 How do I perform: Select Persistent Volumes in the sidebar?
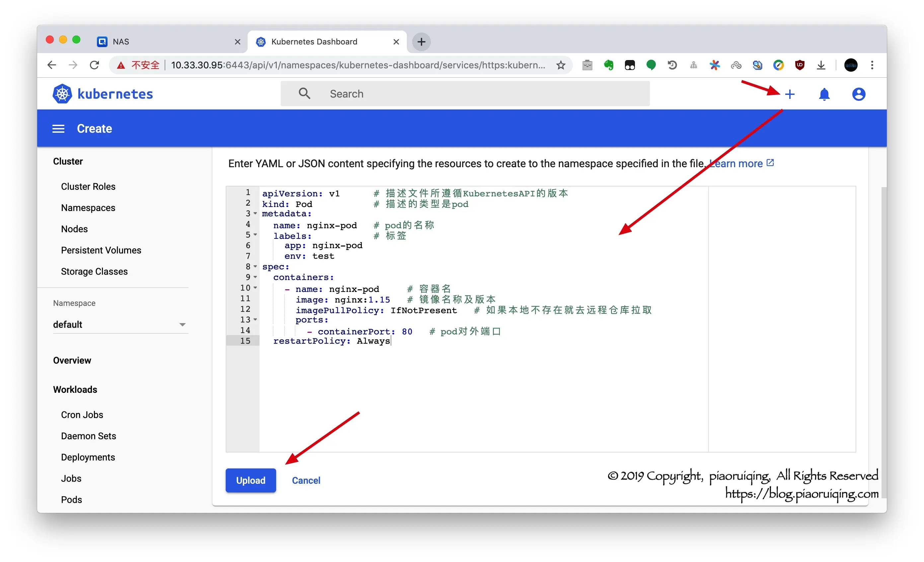[101, 250]
